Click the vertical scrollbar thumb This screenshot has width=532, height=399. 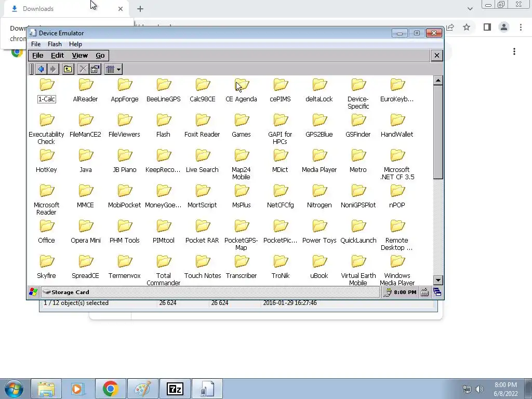438,132
